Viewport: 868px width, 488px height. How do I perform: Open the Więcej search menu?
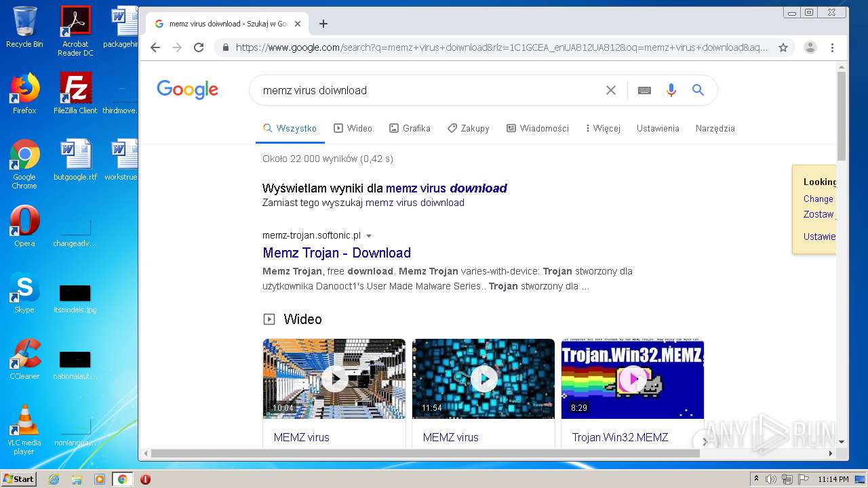[603, 128]
